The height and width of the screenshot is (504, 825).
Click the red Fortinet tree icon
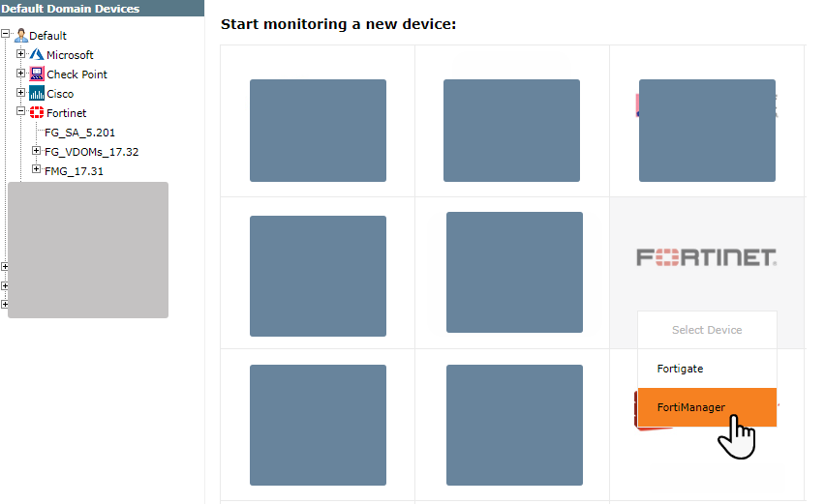click(37, 112)
